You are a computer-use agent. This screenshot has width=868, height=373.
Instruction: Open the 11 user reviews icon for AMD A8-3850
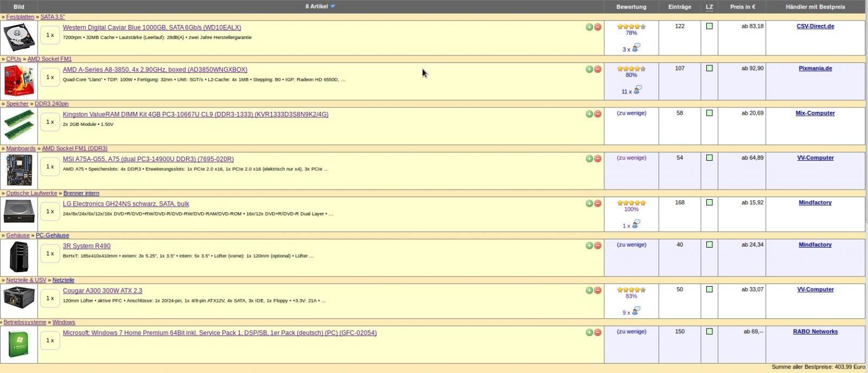click(637, 90)
